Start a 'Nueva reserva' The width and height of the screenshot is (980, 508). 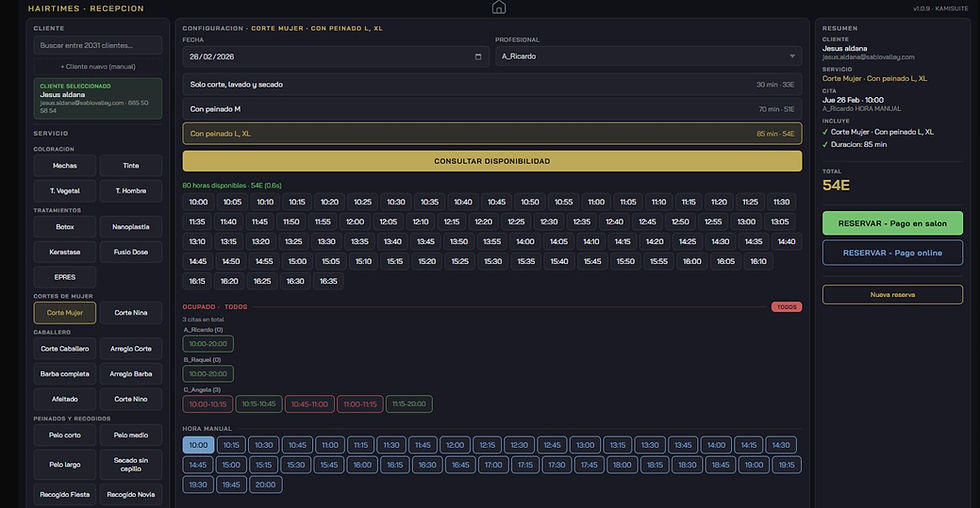(x=892, y=294)
